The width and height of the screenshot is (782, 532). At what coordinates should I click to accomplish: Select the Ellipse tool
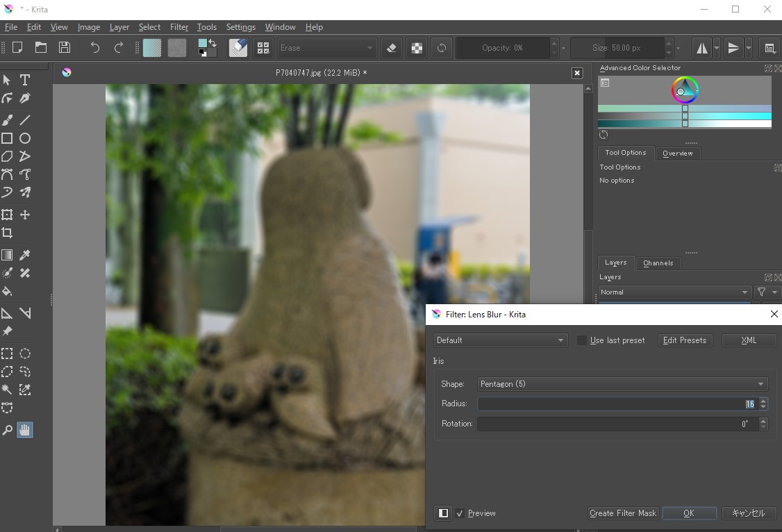click(x=25, y=138)
